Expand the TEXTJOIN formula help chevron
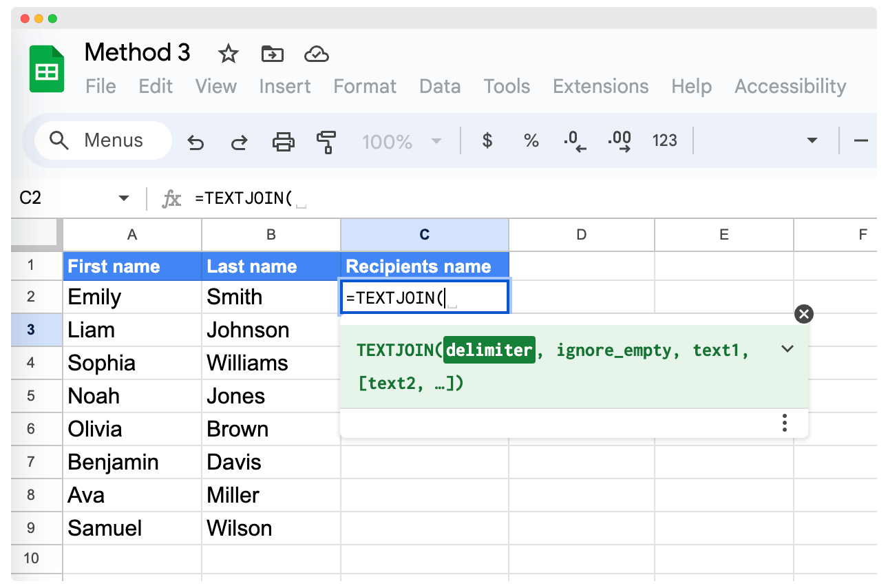Viewport: 888px width, 588px height. 788,349
